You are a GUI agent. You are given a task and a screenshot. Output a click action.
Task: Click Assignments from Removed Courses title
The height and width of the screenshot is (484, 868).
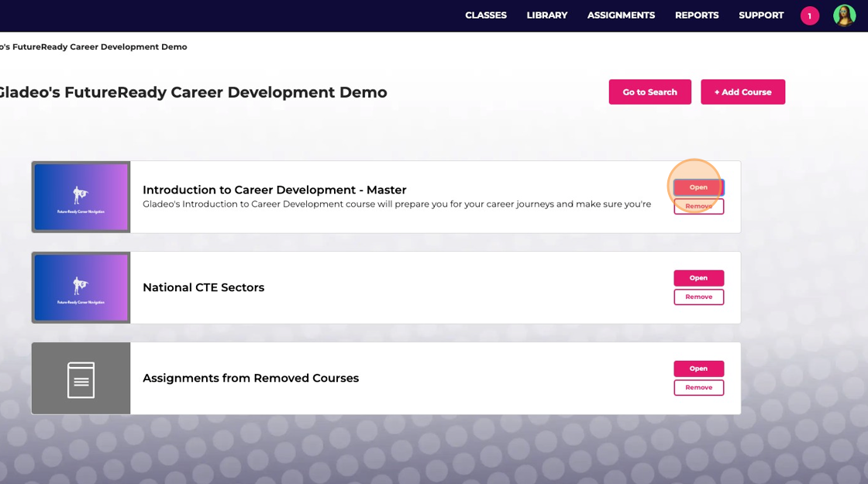251,379
